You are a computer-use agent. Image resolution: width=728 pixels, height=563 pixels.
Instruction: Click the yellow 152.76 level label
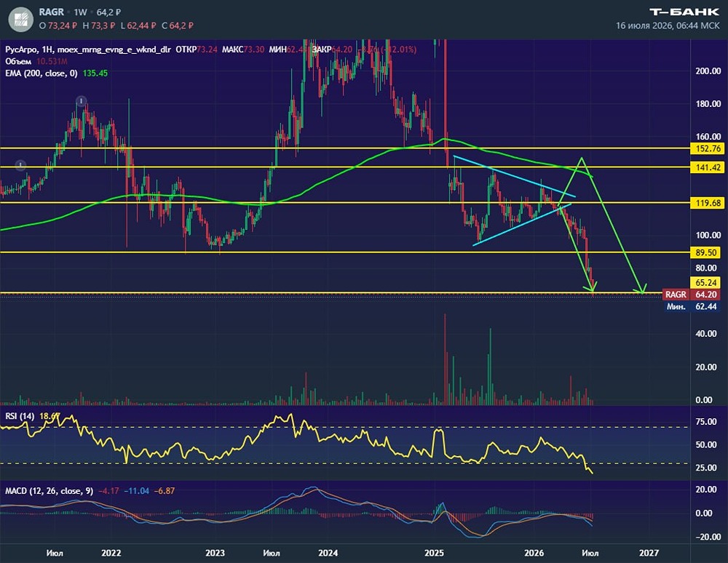click(708, 148)
